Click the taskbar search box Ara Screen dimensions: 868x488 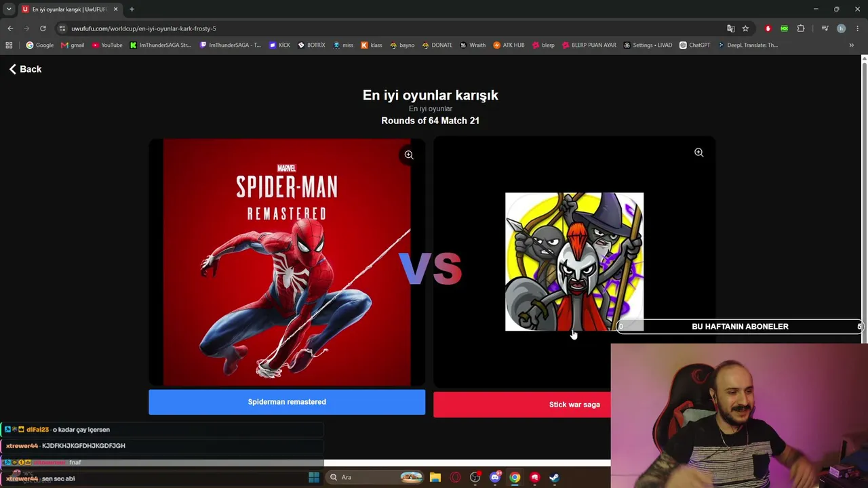374,477
